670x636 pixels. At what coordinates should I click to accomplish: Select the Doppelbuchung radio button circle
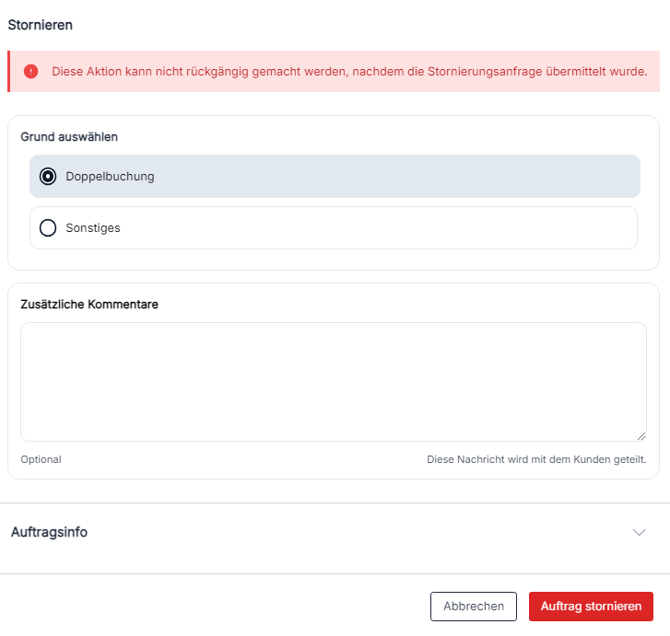coord(48,176)
